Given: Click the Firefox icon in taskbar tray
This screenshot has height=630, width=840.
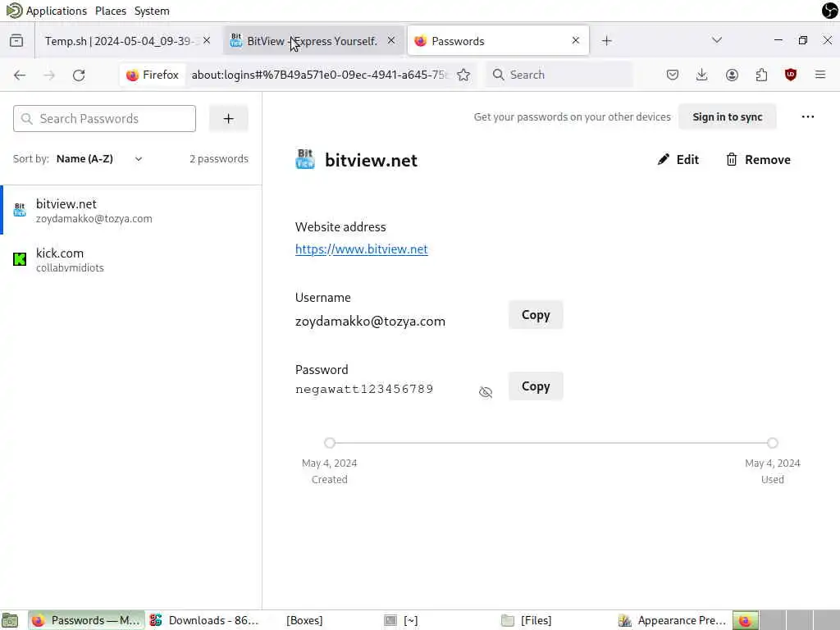Looking at the screenshot, I should [x=745, y=620].
